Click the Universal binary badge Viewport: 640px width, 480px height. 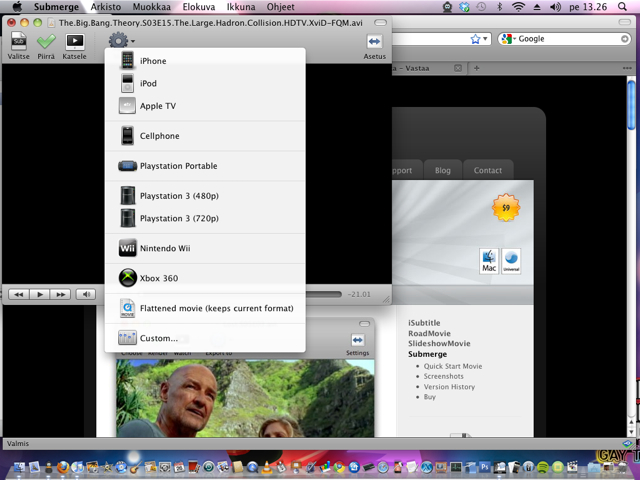(x=511, y=261)
